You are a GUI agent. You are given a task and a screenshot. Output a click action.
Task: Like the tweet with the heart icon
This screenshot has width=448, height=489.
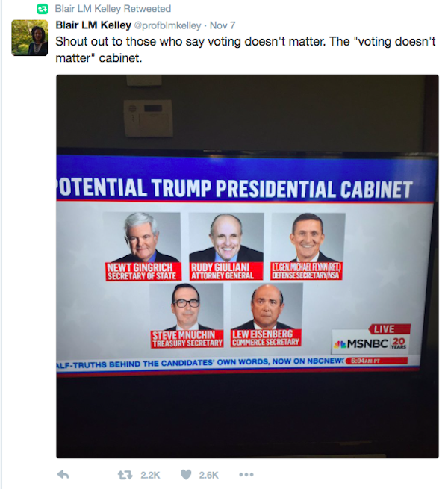pos(186,475)
